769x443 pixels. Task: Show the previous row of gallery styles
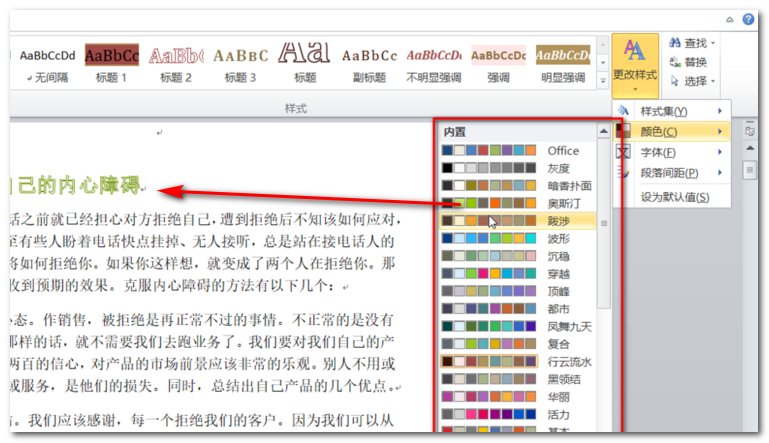pos(603,45)
